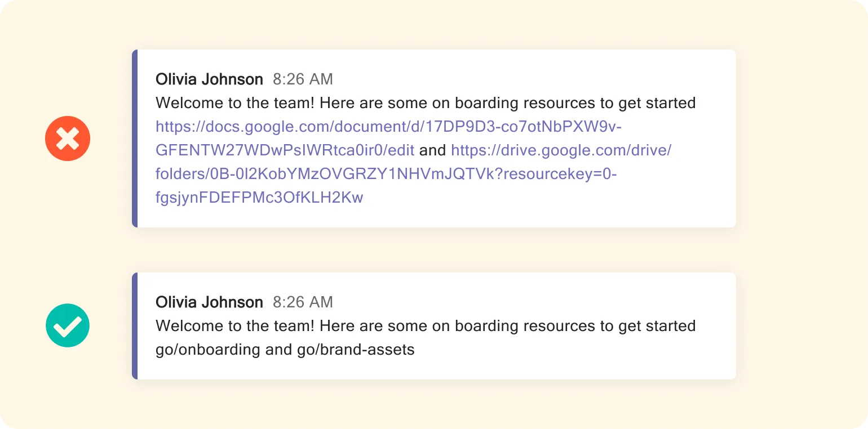Viewport: 868px width, 429px height.
Task: Click the green checkmark icon
Action: click(x=68, y=325)
